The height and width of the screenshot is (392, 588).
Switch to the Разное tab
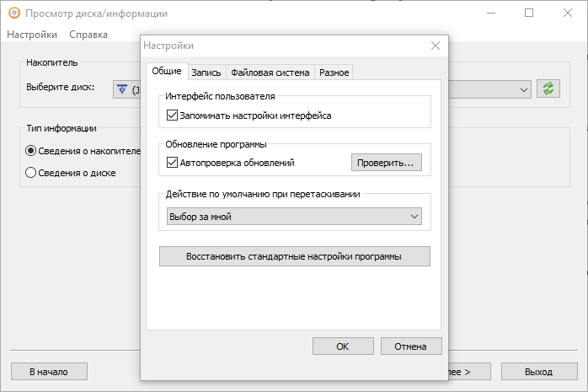point(334,72)
